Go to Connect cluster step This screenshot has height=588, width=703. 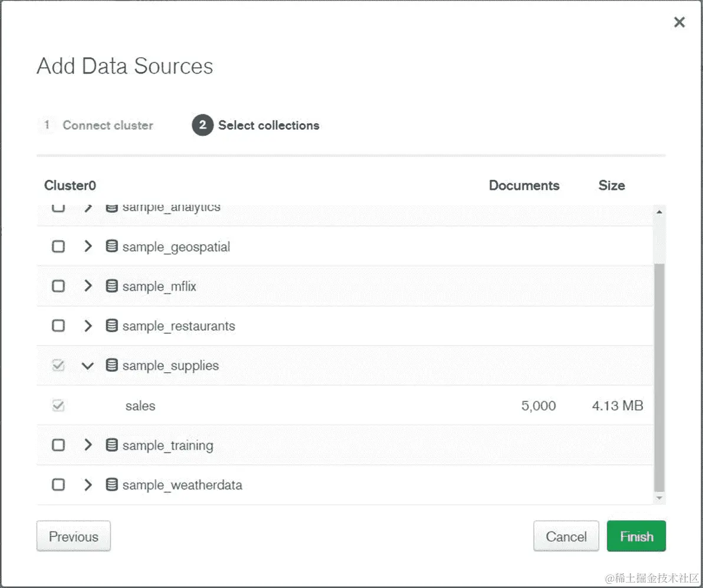tap(107, 125)
